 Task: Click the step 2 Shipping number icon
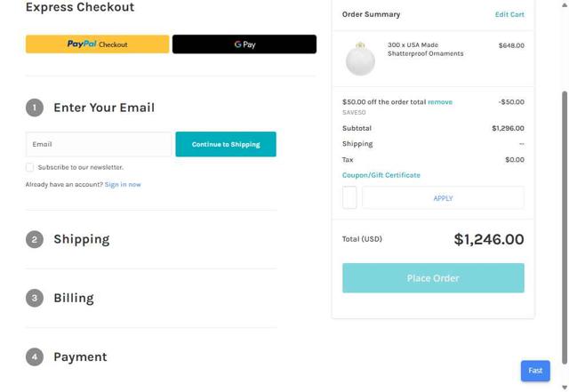click(35, 239)
